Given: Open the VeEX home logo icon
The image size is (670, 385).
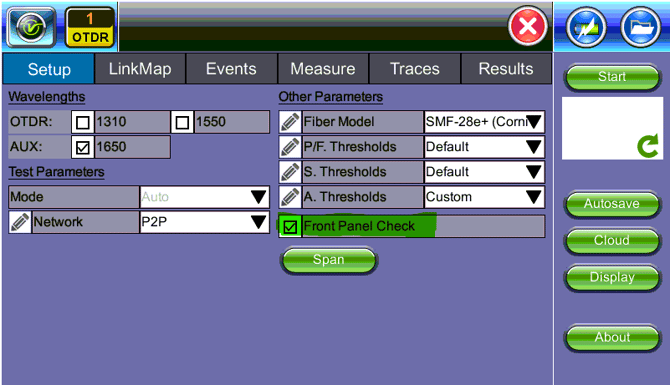Looking at the screenshot, I should 31,27.
